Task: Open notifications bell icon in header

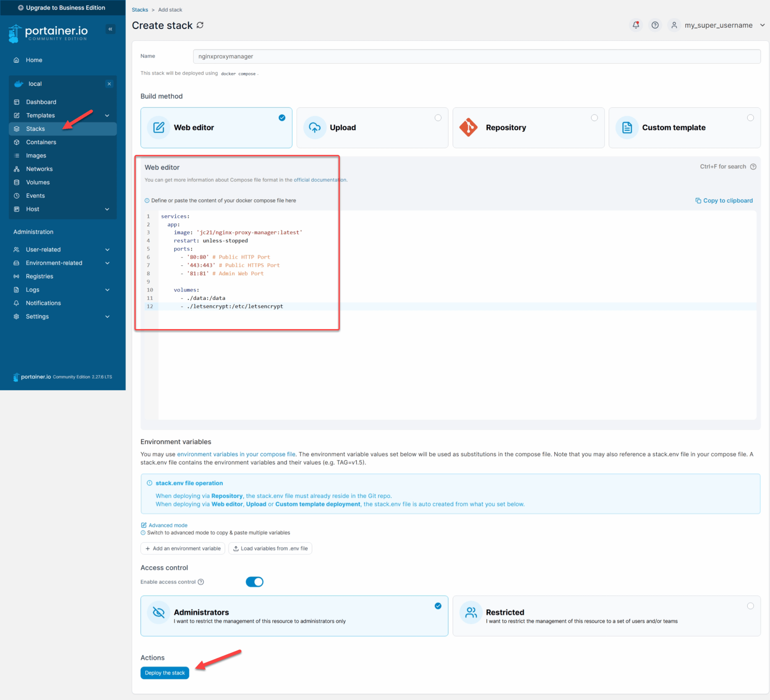Action: pos(636,25)
